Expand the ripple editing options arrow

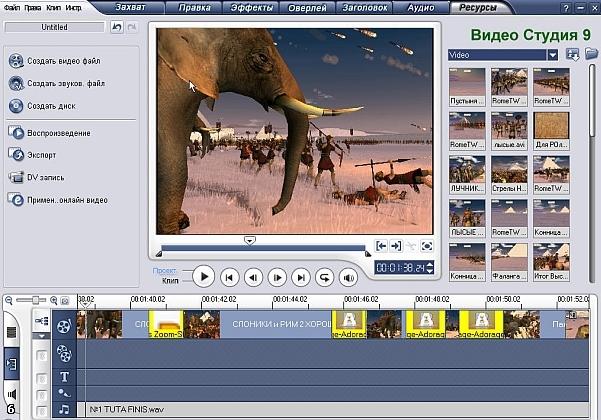pyautogui.click(x=41, y=336)
